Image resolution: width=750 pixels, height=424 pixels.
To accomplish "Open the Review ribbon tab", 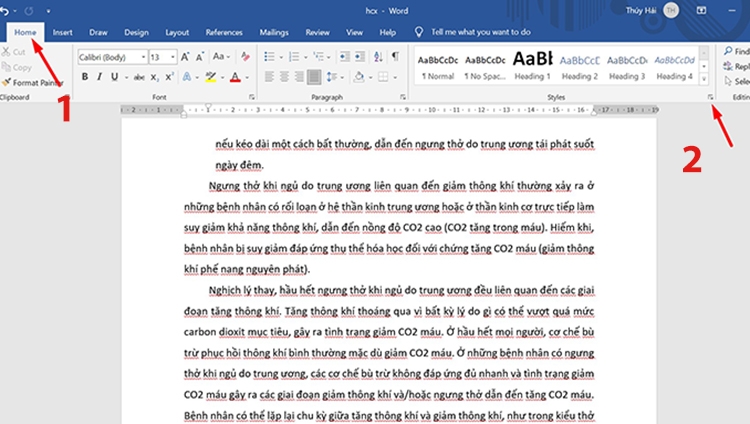I will click(x=318, y=32).
